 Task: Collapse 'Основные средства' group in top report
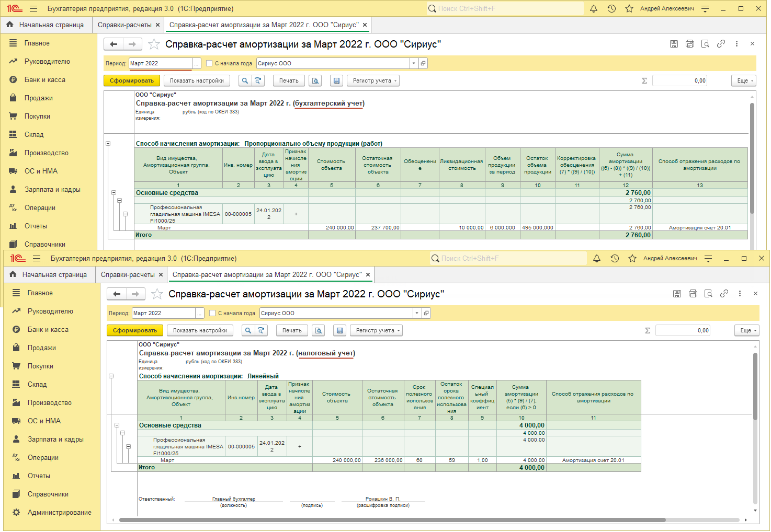click(114, 193)
